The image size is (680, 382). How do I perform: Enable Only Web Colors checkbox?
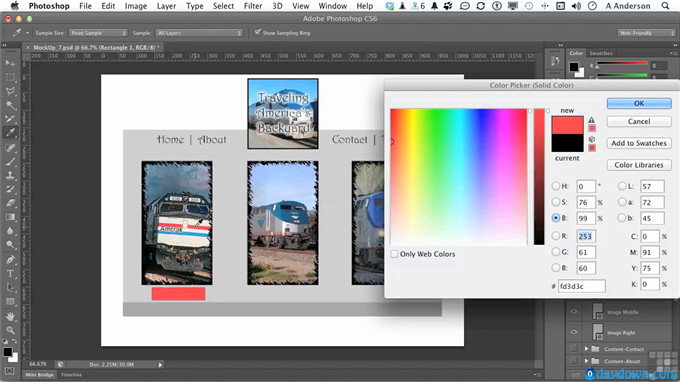[x=394, y=254]
